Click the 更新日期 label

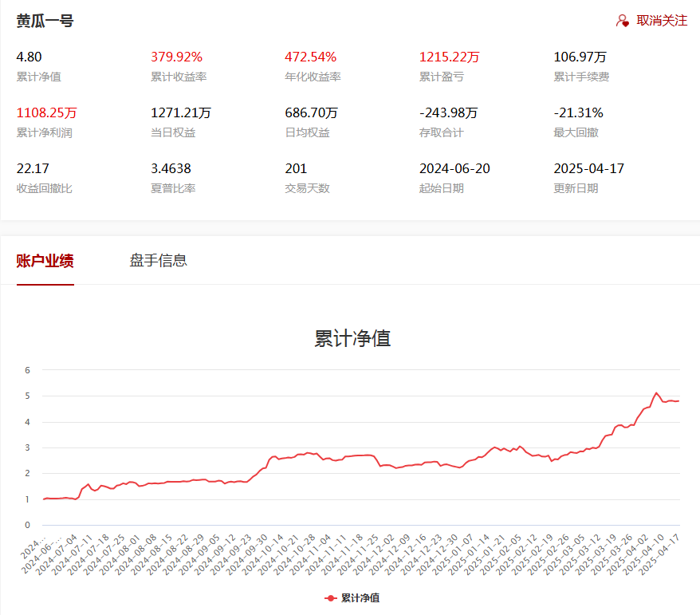click(576, 188)
